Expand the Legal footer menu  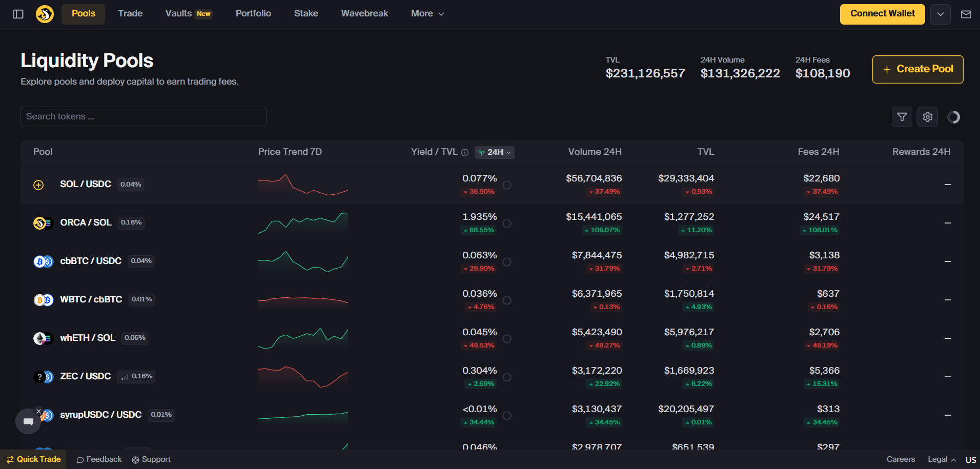coord(942,459)
